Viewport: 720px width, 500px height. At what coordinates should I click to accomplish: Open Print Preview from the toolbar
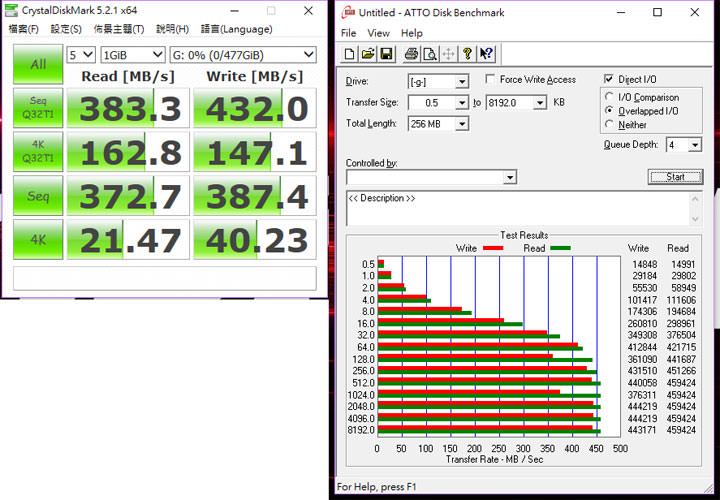click(x=428, y=53)
